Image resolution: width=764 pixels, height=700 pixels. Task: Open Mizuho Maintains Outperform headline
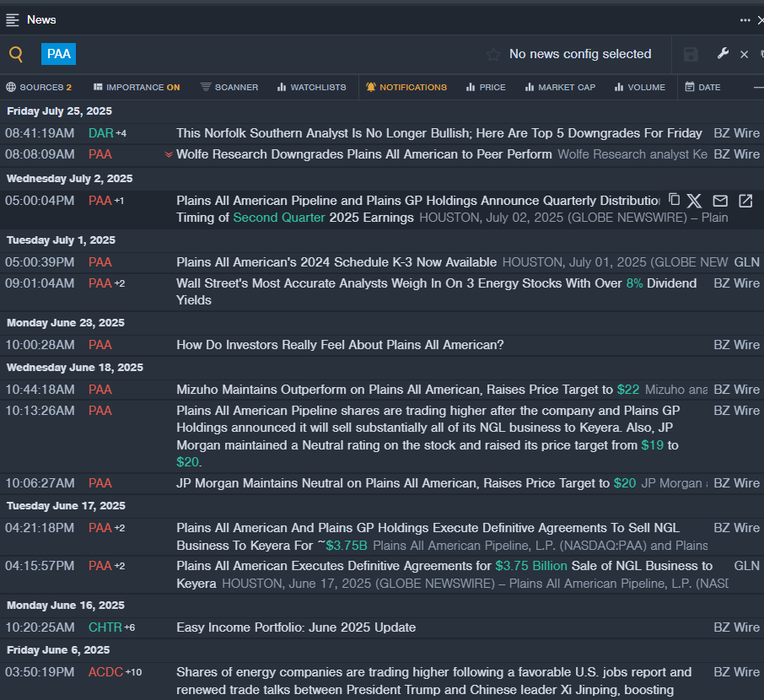[407, 390]
